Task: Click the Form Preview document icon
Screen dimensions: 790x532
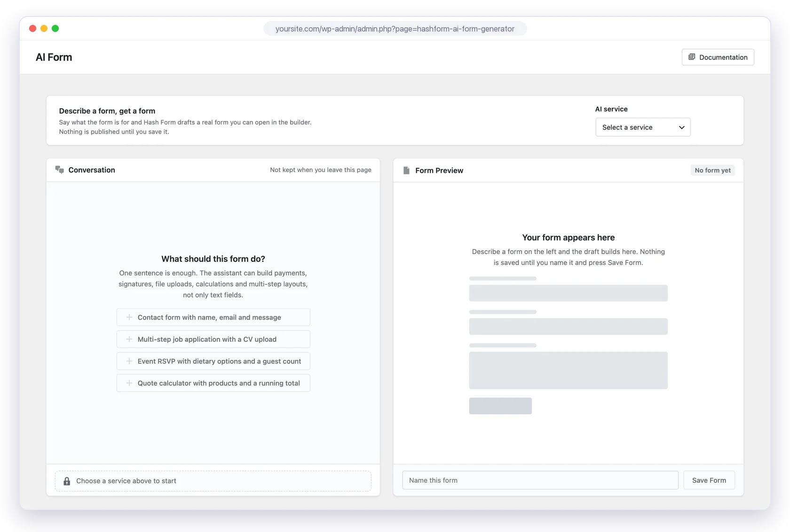Action: click(x=406, y=170)
